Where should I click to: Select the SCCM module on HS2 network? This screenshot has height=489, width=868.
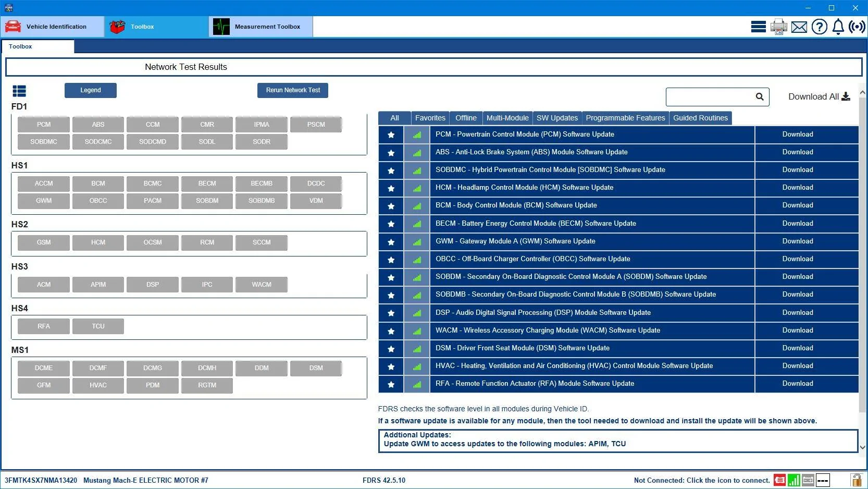262,242
